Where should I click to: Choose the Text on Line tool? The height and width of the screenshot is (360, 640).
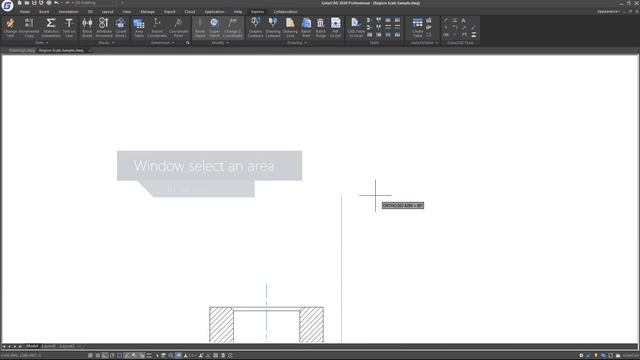pos(69,28)
